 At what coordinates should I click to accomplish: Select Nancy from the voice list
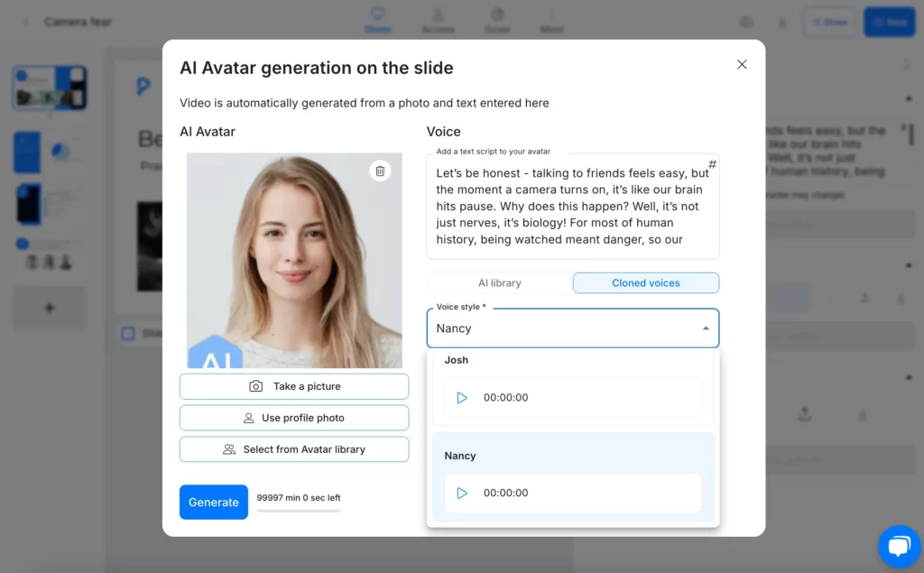click(x=460, y=456)
